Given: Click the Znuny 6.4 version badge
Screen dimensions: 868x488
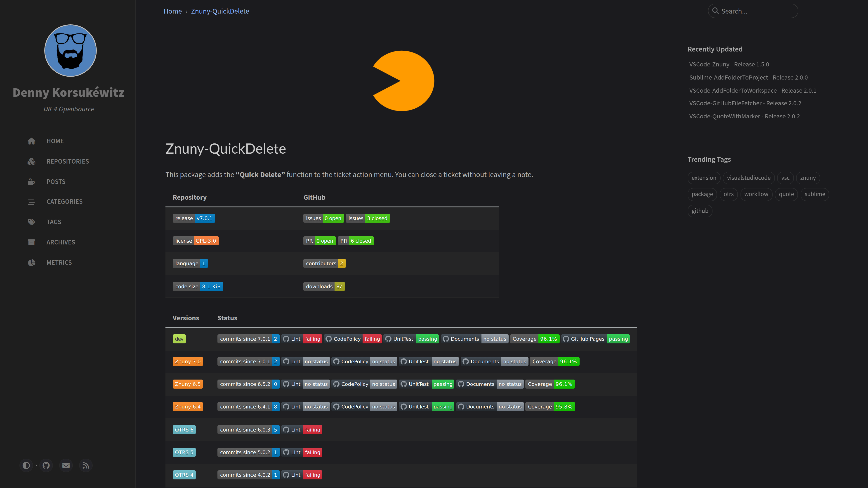Looking at the screenshot, I should [188, 406].
